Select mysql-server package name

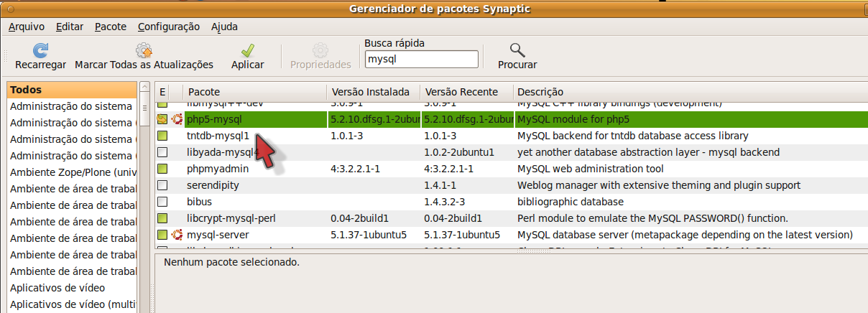point(218,235)
